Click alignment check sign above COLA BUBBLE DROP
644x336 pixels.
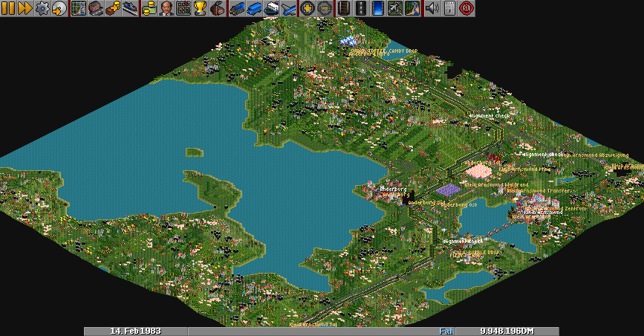click(x=463, y=242)
